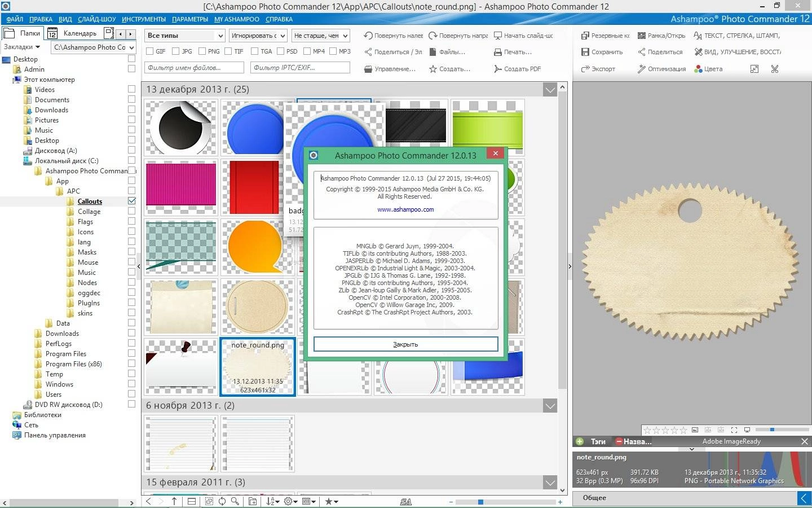This screenshot has height=508, width=812.
Task: Go up one folder level with the up arrow
Action: coord(174,501)
